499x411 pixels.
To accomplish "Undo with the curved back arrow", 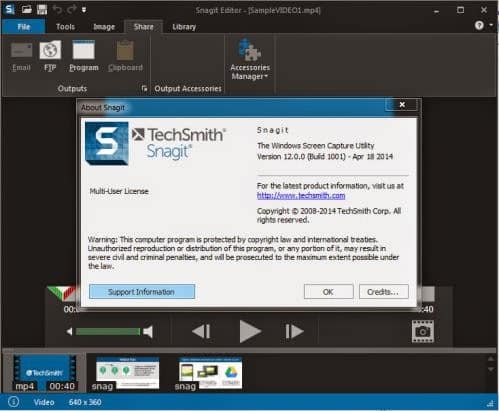I will [57, 10].
